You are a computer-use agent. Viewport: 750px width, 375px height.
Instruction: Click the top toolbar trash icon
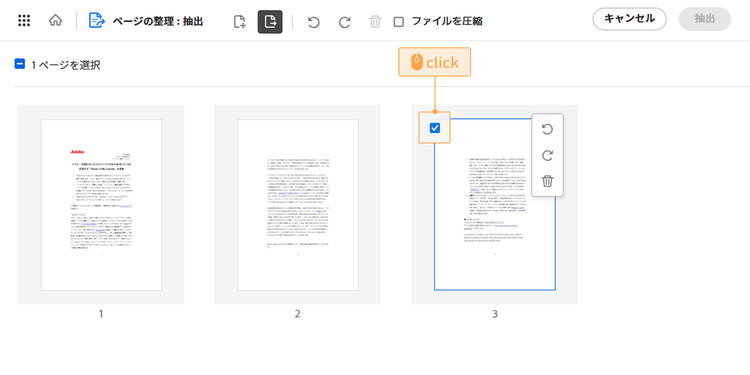click(x=375, y=22)
